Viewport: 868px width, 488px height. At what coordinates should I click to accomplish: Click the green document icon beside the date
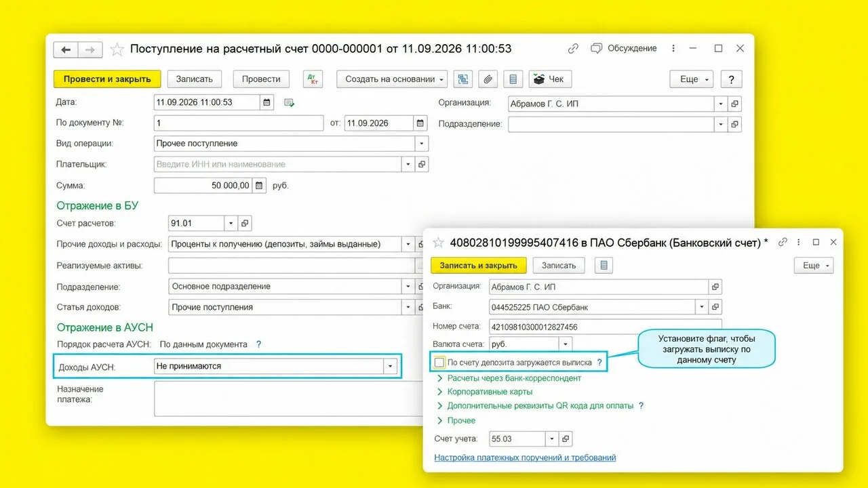tap(290, 103)
